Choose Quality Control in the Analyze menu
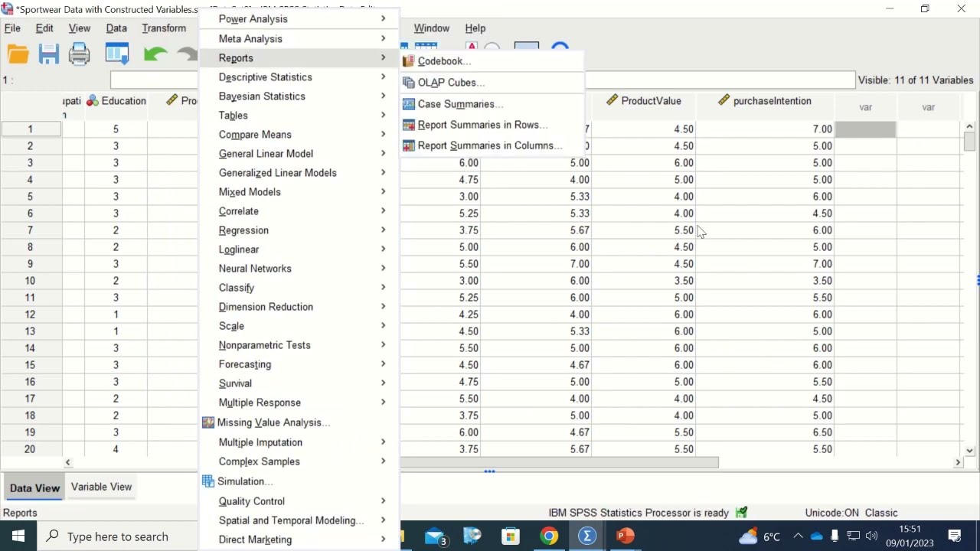This screenshot has height=551, width=980. [299, 501]
